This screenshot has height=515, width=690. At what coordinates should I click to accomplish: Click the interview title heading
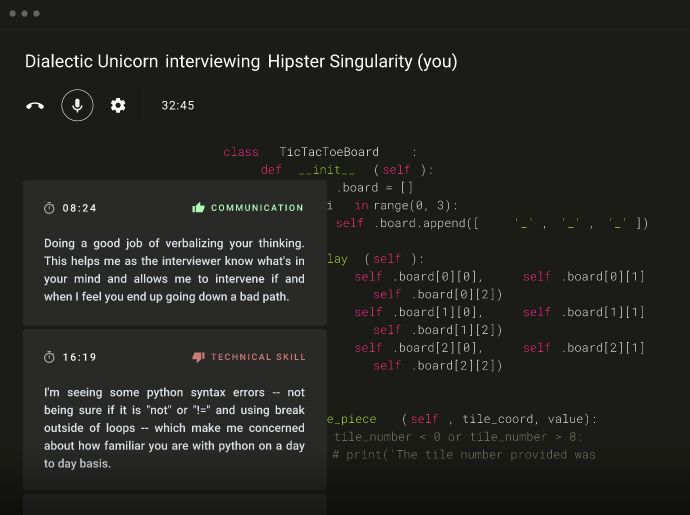(241, 62)
